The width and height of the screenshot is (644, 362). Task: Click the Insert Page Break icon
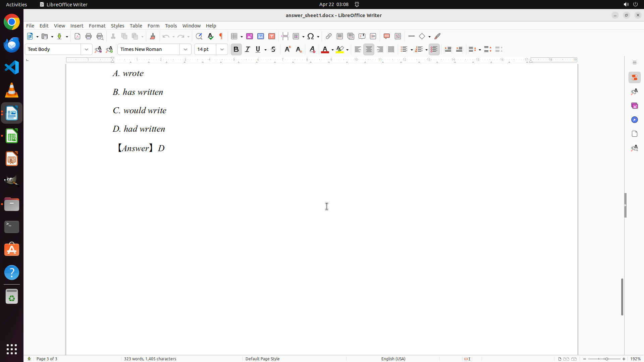[285, 36]
